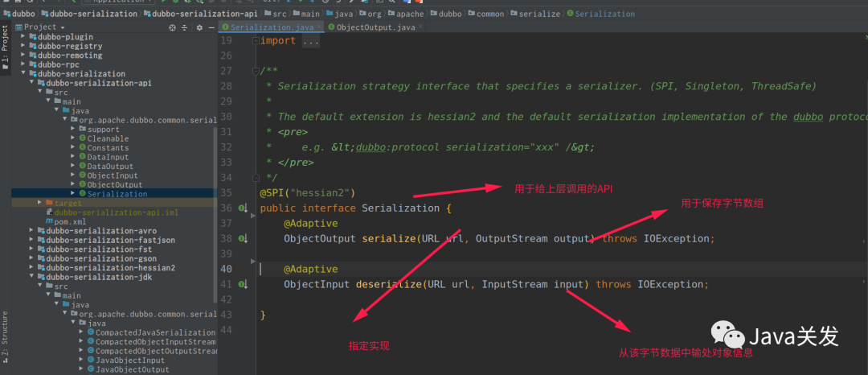Expand the dubbo-serialization-hessian2 module

[x=31, y=267]
